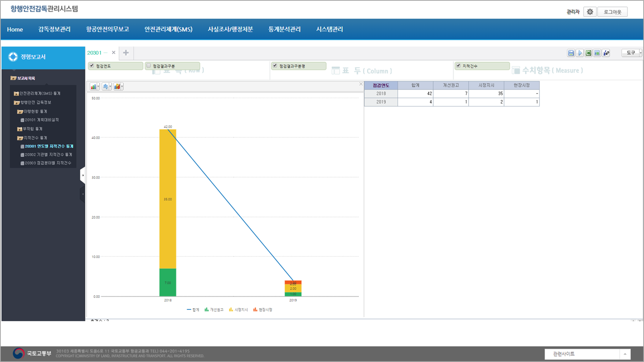Open the 도구 tools dropdown

click(x=631, y=53)
